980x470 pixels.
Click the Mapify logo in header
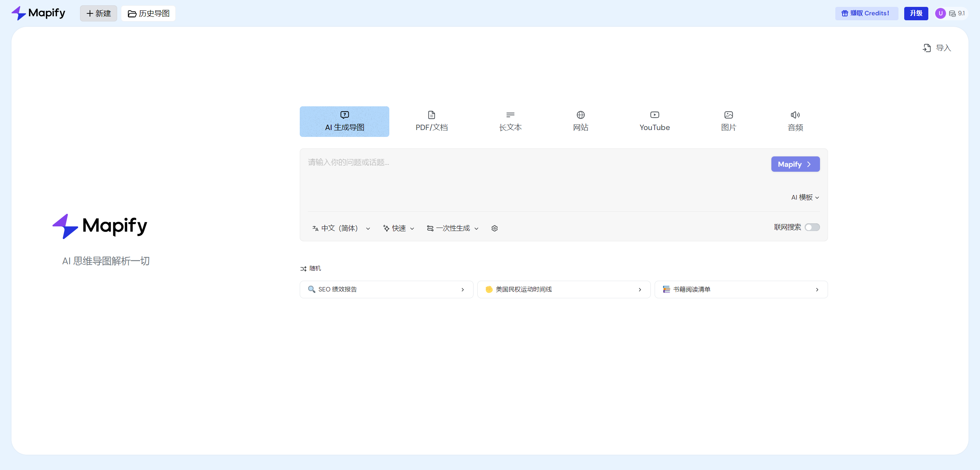(x=38, y=13)
